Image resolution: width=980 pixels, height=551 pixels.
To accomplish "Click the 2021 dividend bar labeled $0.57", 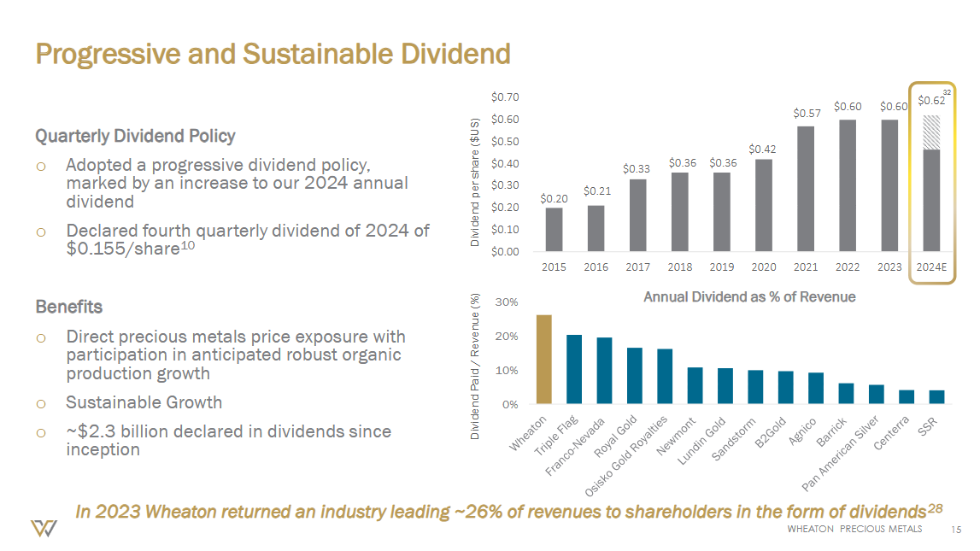I will [806, 189].
